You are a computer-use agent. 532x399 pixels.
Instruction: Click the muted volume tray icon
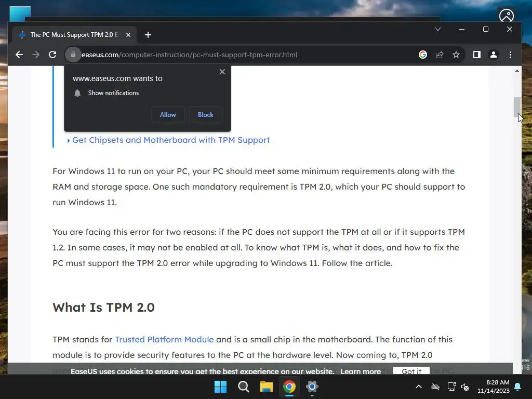click(465, 387)
